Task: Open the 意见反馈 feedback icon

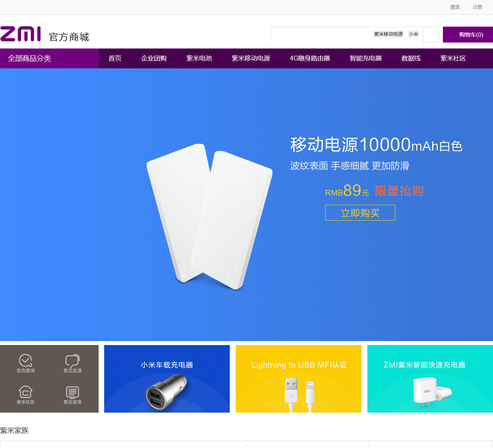Action: [x=72, y=363]
